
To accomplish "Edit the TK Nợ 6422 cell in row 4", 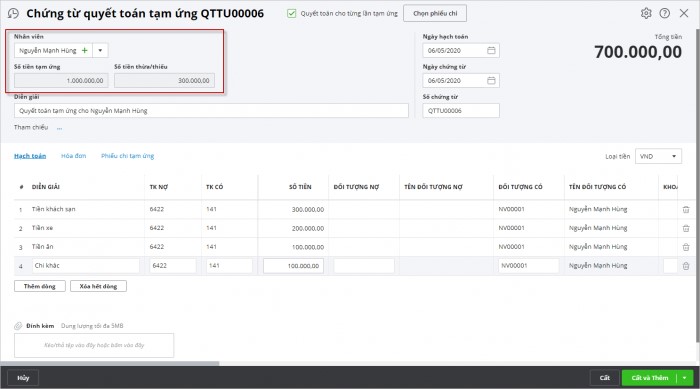I will 173,266.
